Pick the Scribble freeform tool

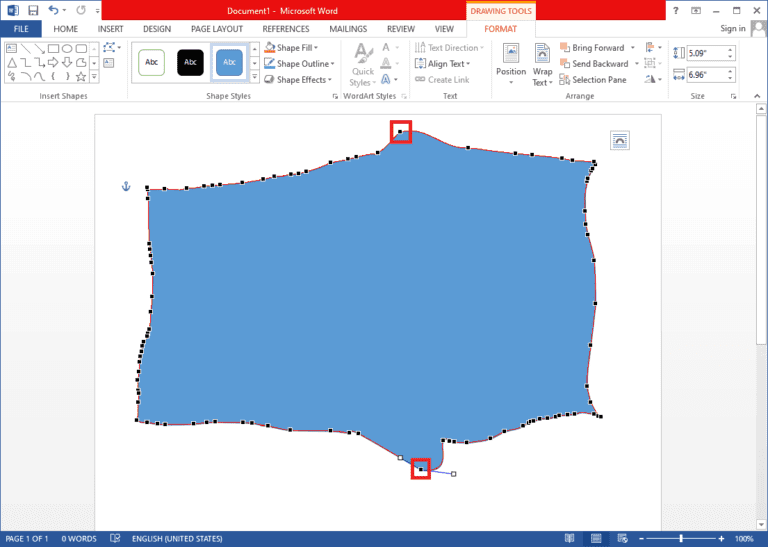click(x=11, y=76)
